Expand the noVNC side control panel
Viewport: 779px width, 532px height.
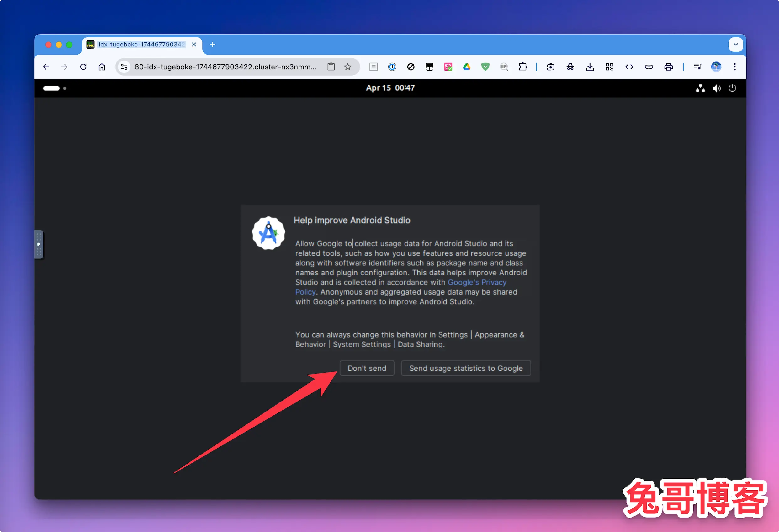tap(39, 244)
